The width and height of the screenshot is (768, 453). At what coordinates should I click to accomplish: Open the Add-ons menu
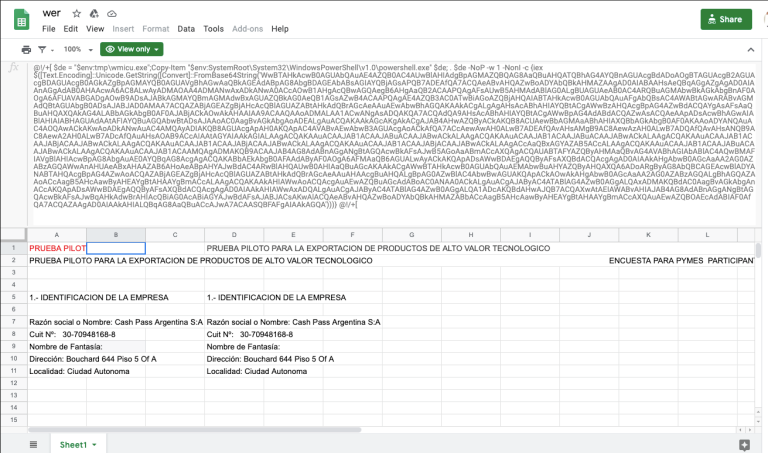pos(247,29)
